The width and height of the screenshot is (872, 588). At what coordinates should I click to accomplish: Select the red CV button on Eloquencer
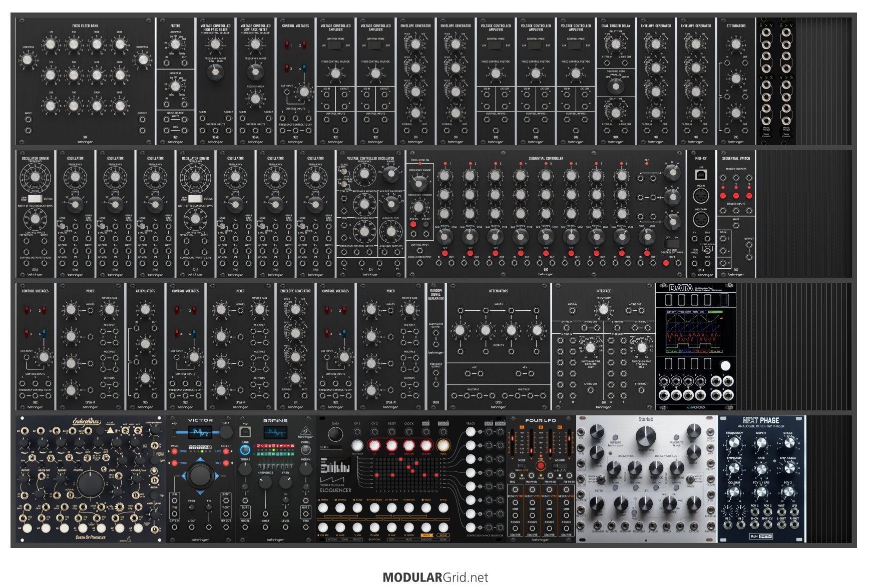point(374,445)
